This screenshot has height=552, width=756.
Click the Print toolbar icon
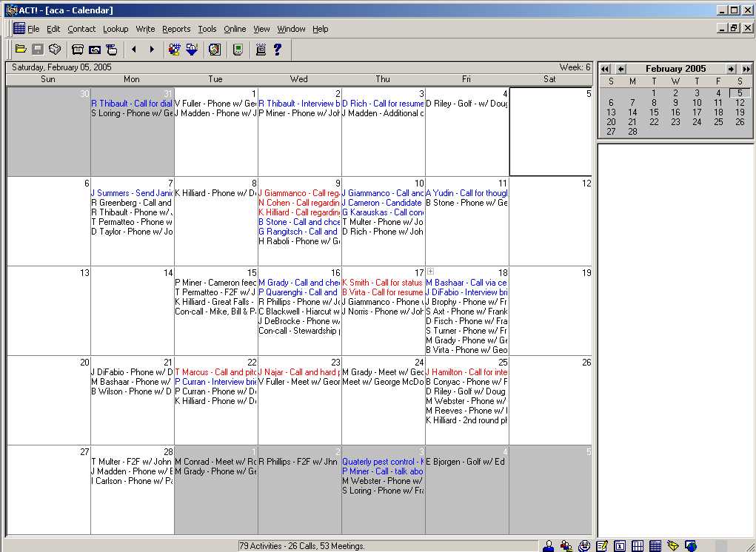click(55, 49)
